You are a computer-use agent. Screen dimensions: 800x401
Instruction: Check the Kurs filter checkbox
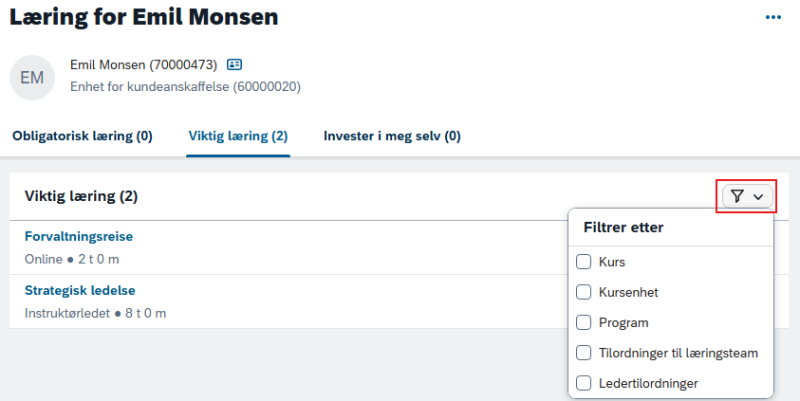tap(583, 262)
